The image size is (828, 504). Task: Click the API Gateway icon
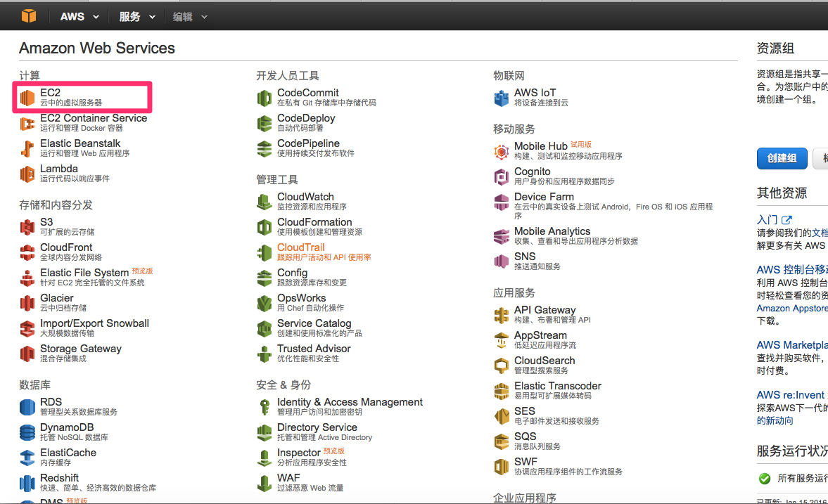click(502, 315)
